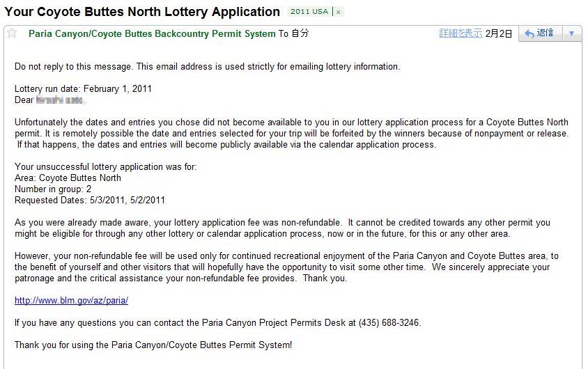The height and width of the screenshot is (369, 588).
Task: Click the closing Thank you for using line
Action: [x=153, y=345]
